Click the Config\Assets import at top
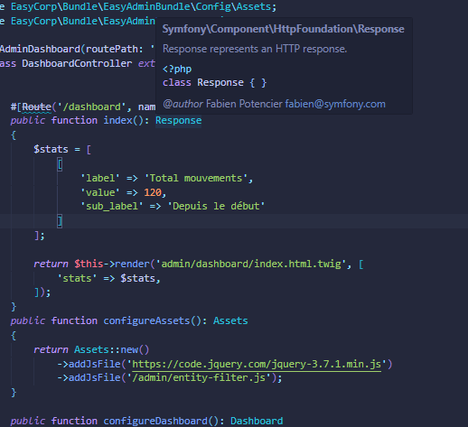 point(233,7)
